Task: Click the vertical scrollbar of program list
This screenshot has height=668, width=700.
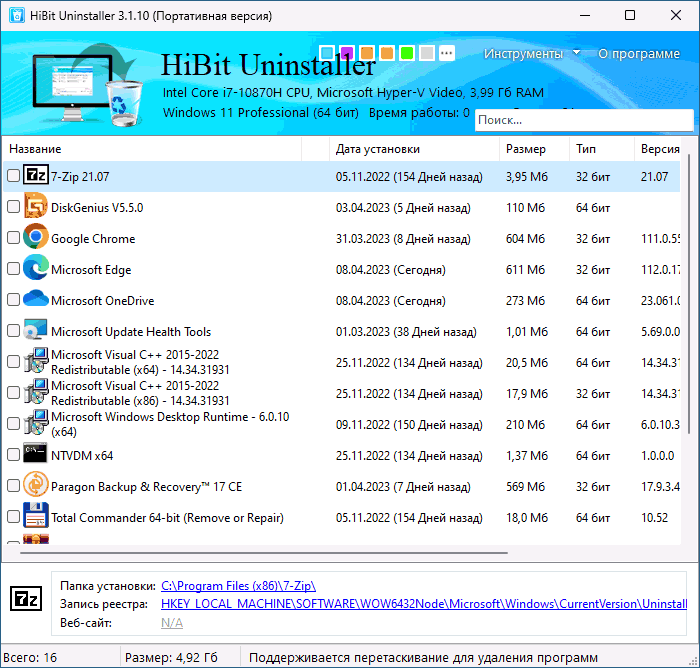Action: click(689, 294)
